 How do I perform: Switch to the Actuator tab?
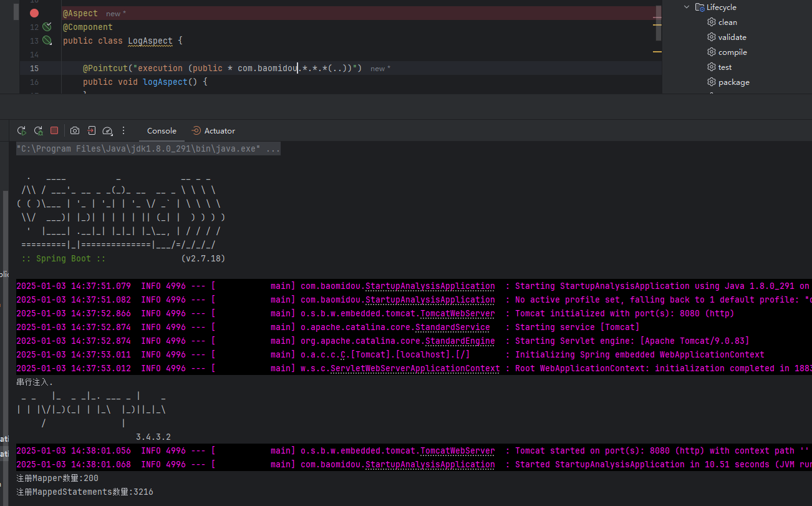[x=213, y=131]
